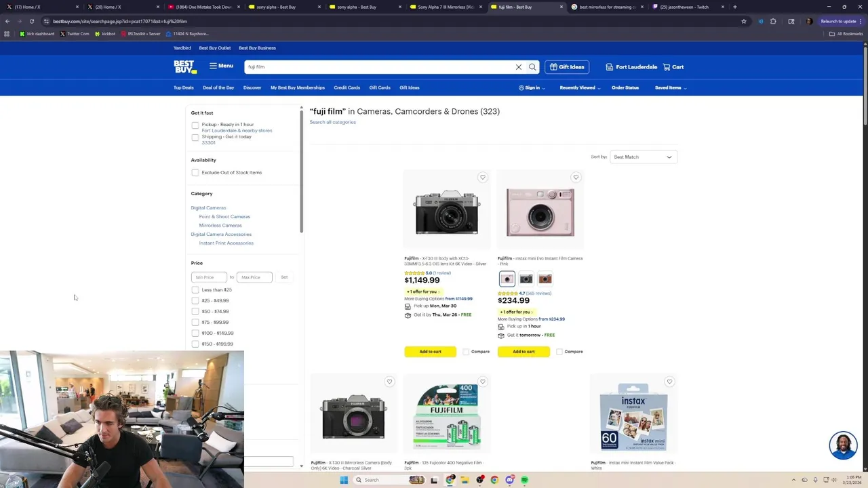The height and width of the screenshot is (488, 868).
Task: Add the instax mini Evo to cart
Action: click(x=524, y=352)
